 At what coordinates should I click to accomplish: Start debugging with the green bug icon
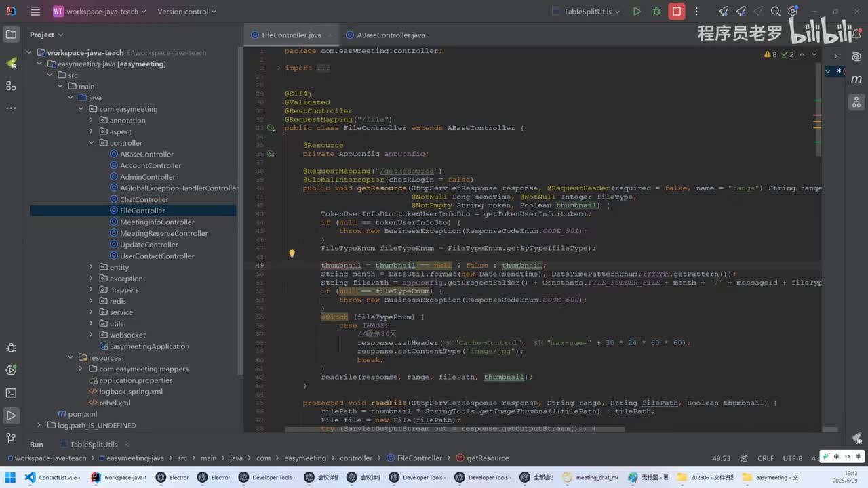coord(656,12)
